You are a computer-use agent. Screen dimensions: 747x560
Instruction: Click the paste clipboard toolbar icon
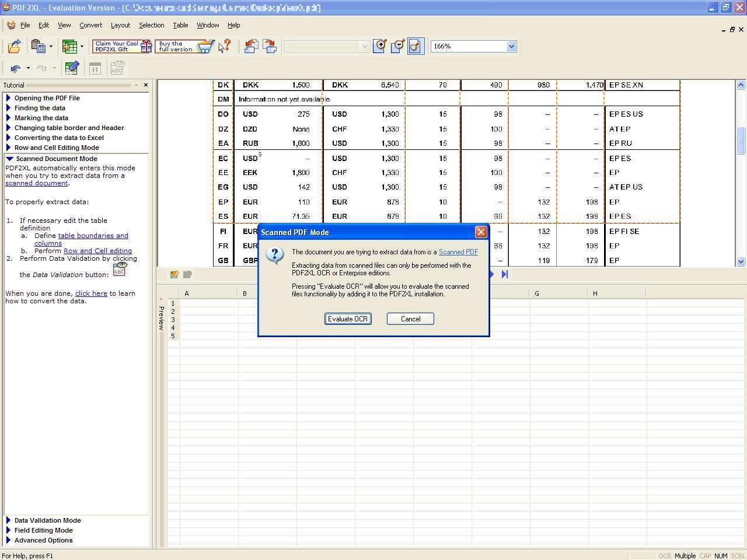click(39, 46)
